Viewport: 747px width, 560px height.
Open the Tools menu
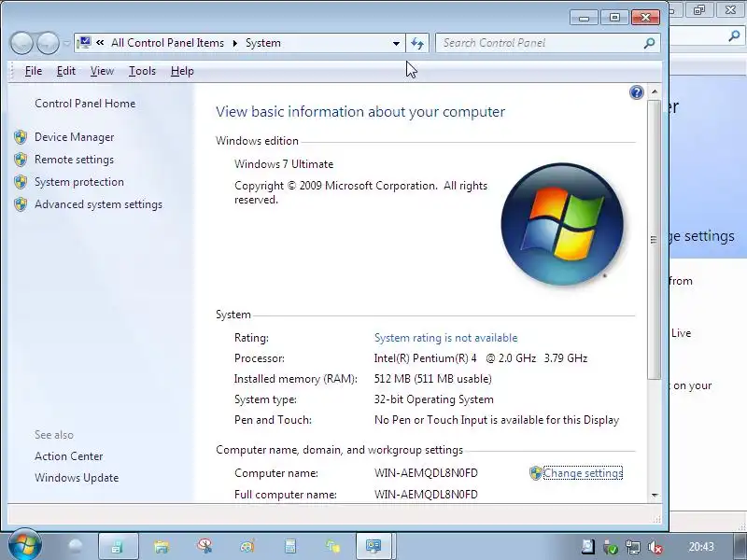(142, 71)
